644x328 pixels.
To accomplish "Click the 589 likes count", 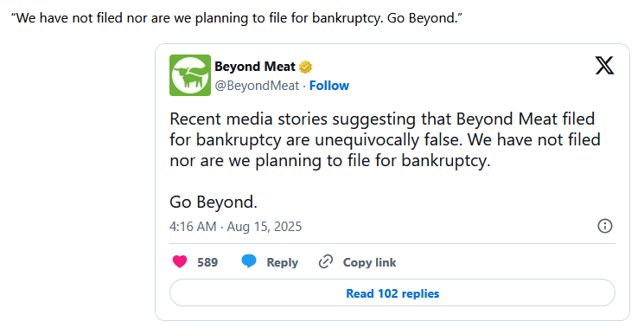I will (x=207, y=262).
